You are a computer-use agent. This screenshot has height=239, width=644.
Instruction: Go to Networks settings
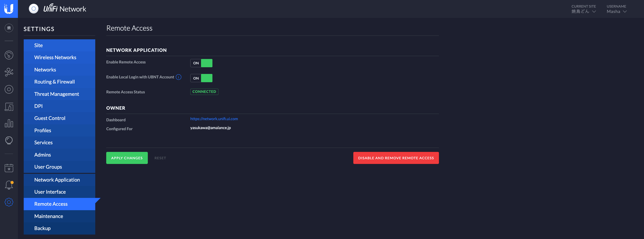pos(59,70)
